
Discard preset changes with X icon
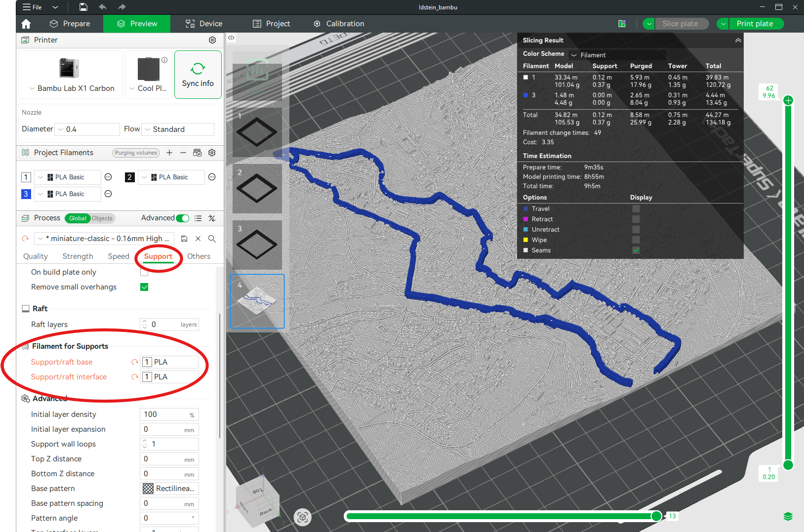(198, 239)
